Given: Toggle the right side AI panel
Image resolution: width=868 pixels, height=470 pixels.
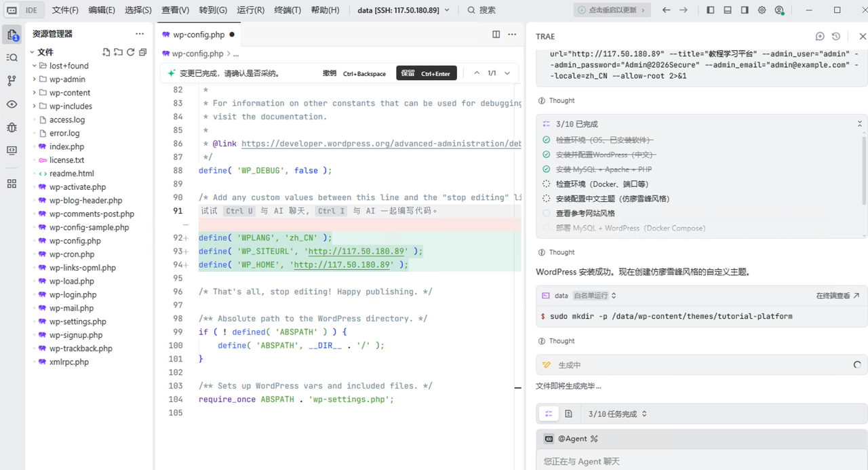Looking at the screenshot, I should pos(745,10).
